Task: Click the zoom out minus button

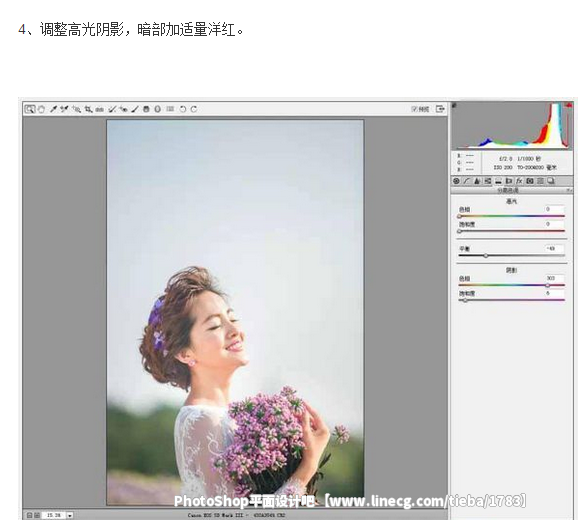Action: point(29,515)
